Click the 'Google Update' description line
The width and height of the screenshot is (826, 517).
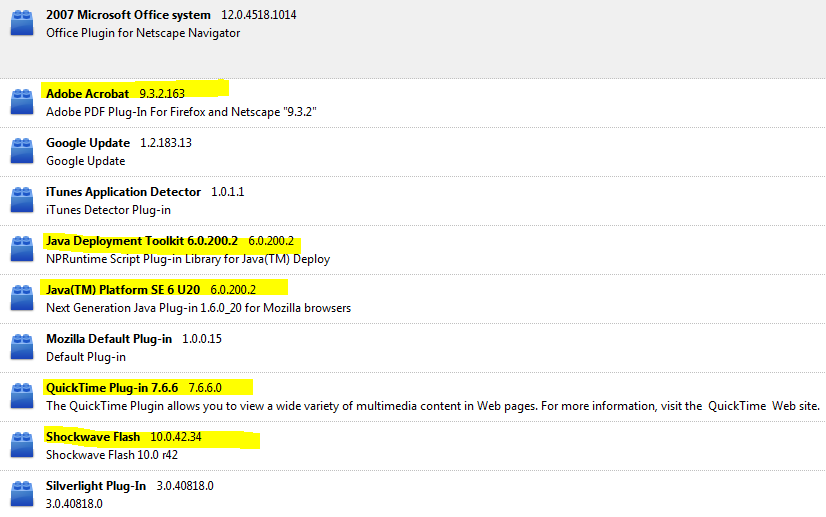click(85, 161)
